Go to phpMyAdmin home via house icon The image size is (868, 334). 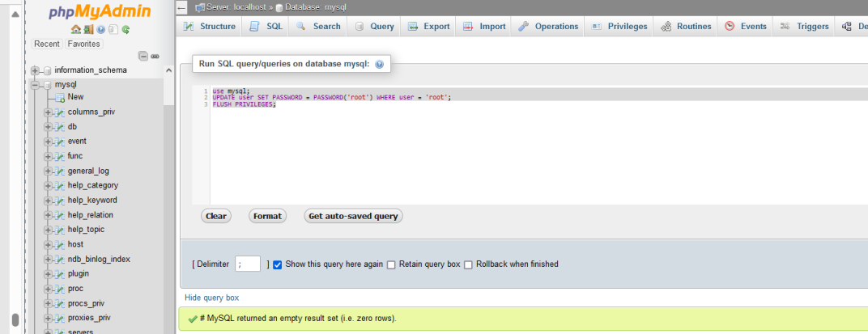click(76, 30)
